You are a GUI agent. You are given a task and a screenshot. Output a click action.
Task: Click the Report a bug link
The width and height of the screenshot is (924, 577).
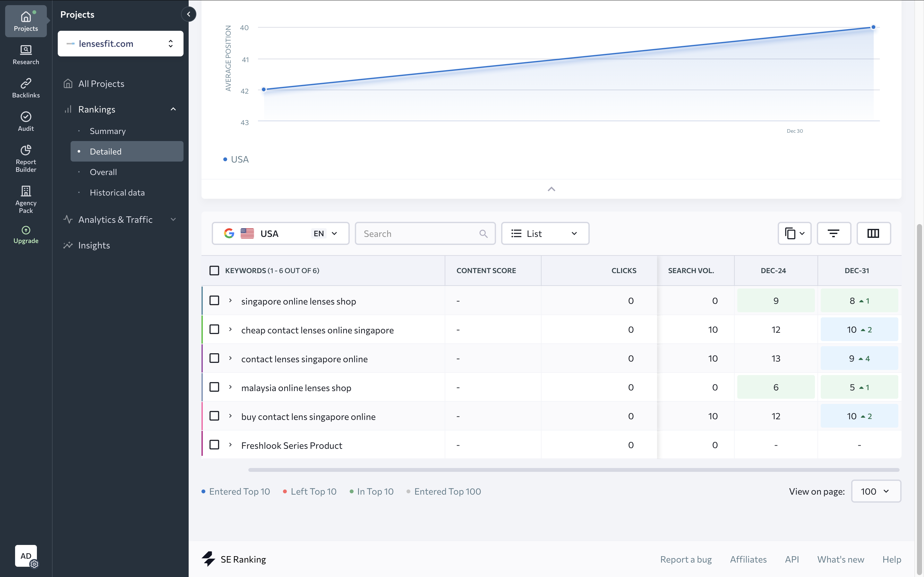(686, 559)
